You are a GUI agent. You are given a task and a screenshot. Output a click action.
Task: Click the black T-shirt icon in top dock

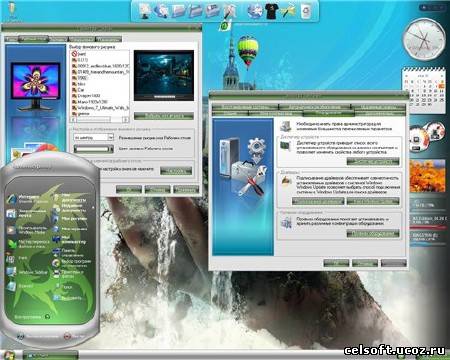271,11
